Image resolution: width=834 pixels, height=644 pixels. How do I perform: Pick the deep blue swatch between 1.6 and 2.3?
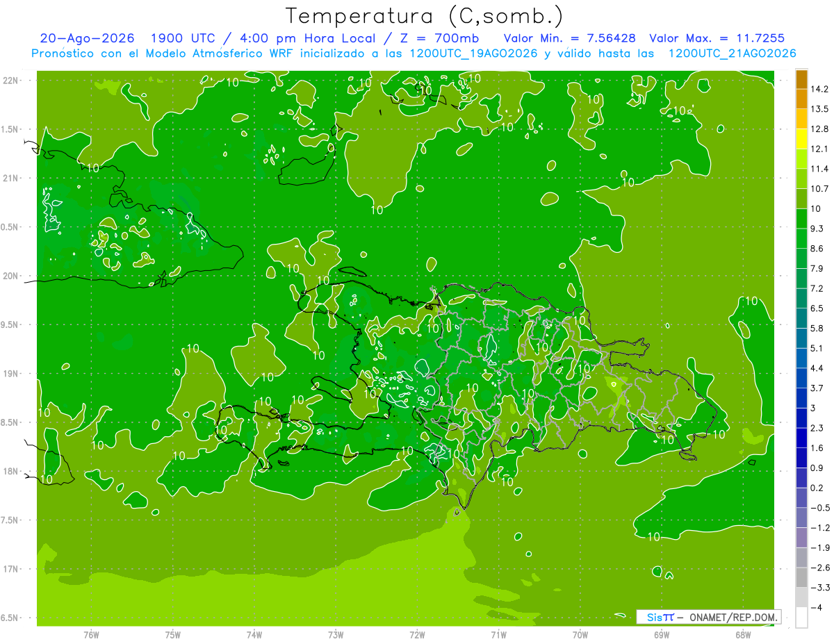(x=801, y=438)
